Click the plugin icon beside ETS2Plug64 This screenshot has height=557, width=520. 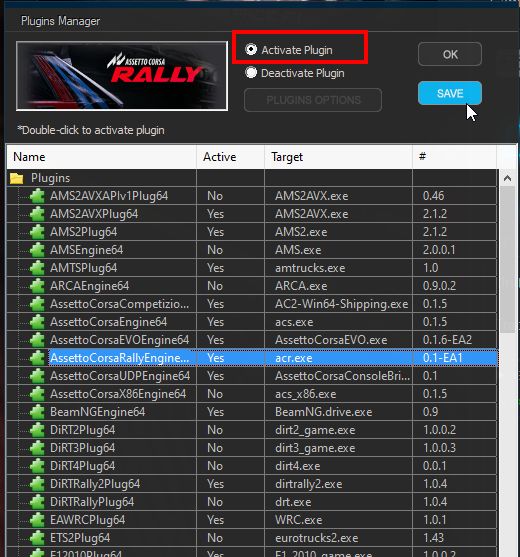click(37, 538)
